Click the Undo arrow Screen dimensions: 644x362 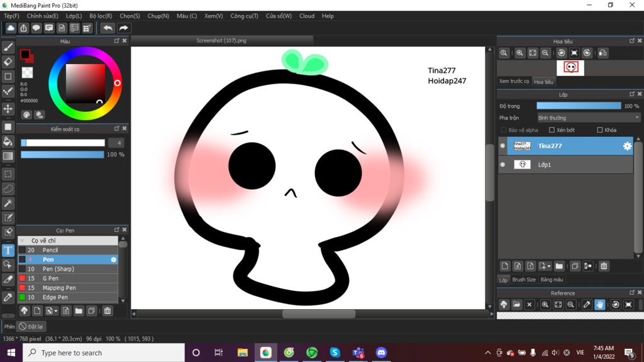click(x=108, y=28)
